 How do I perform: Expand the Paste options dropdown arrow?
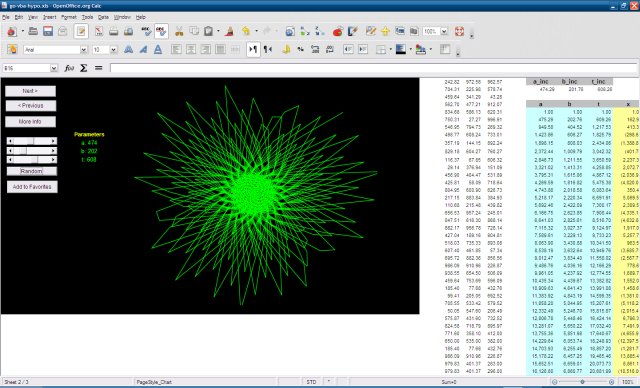(218, 31)
